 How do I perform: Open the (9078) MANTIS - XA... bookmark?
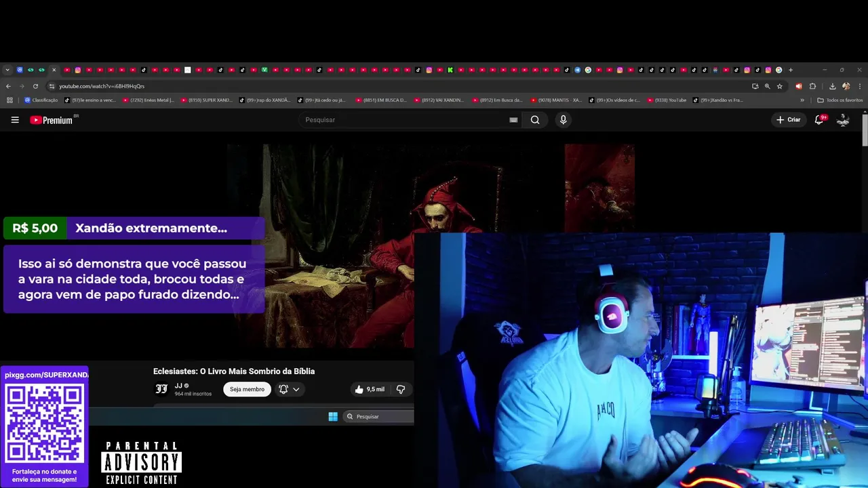tap(557, 100)
